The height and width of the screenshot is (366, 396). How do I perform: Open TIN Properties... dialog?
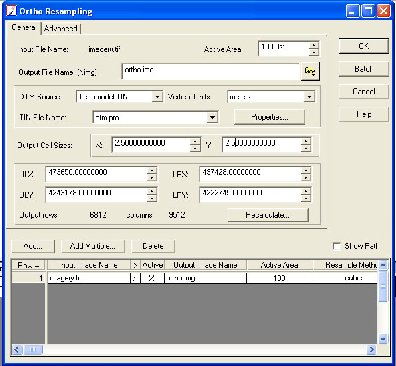tap(269, 117)
